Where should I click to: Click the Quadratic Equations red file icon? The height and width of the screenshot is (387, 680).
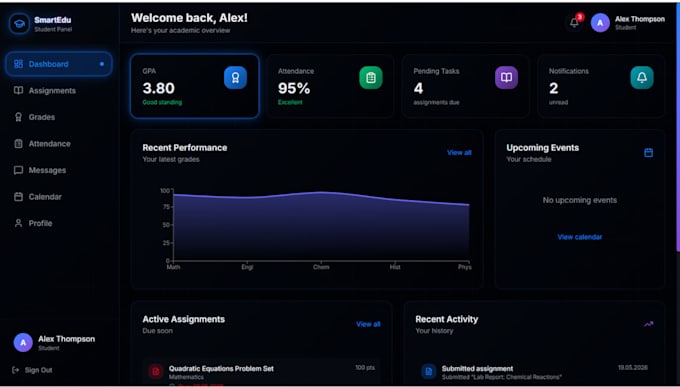(x=156, y=371)
